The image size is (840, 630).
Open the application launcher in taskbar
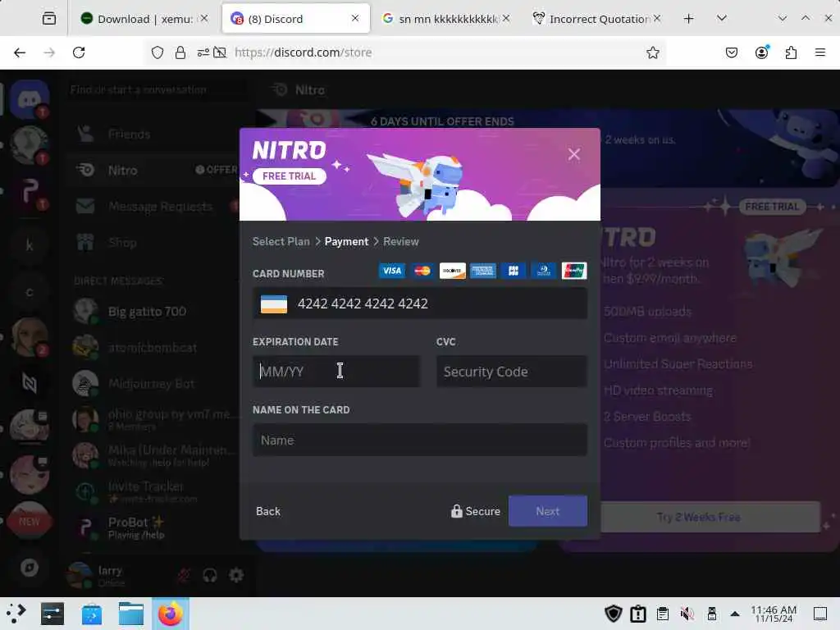coord(16,614)
